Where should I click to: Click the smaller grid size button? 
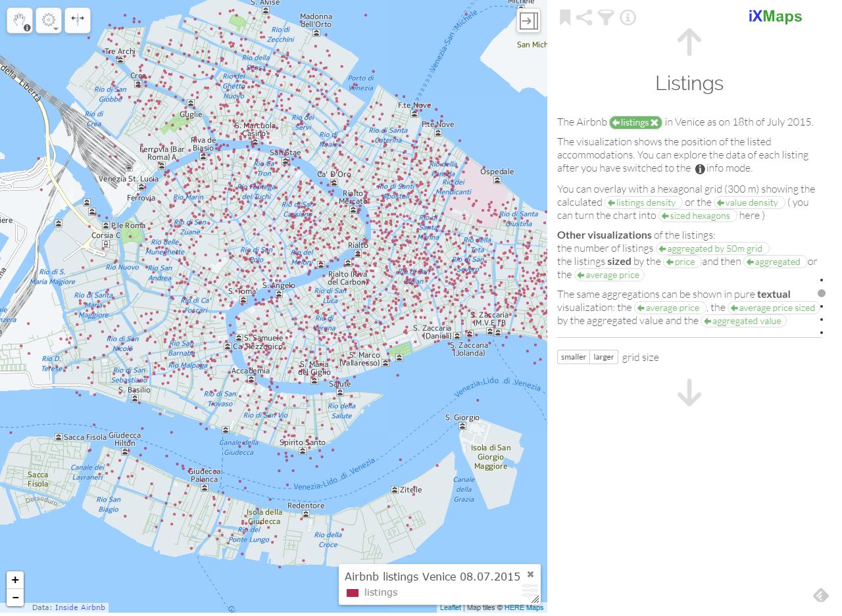coord(573,357)
